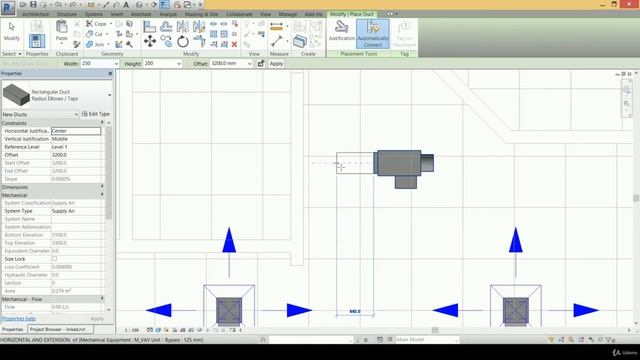Click the VAV unit mechanical equipment
This screenshot has height=360, width=640.
pyautogui.click(x=399, y=163)
